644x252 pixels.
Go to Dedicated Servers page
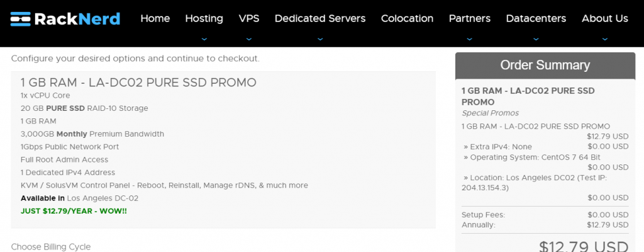pos(320,18)
